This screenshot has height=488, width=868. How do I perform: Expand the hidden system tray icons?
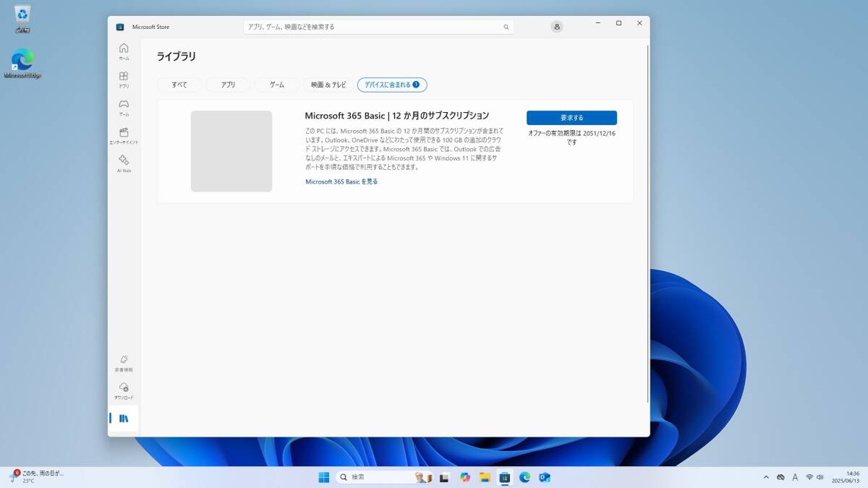click(x=766, y=477)
